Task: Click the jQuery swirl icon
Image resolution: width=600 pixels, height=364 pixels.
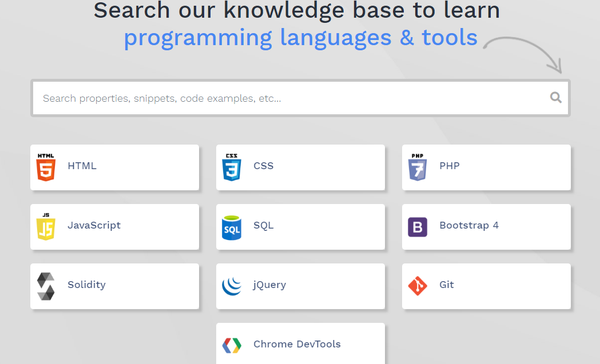Action: (232, 286)
